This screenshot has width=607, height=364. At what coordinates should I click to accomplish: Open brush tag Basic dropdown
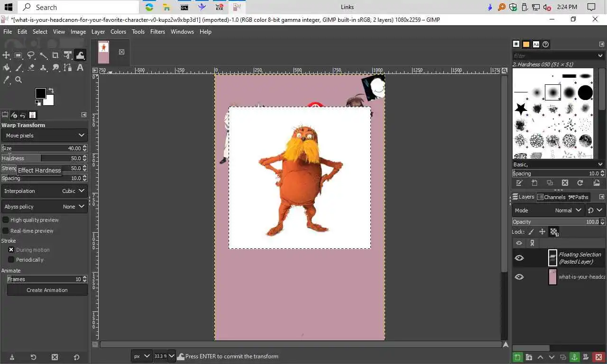coord(558,164)
